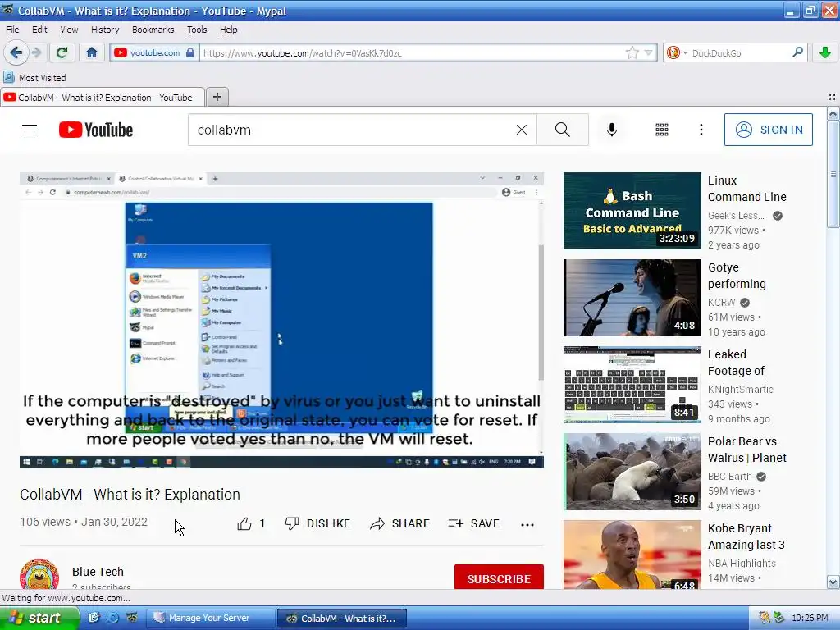The width and height of the screenshot is (840, 630).
Task: Open the green downloads arrow button
Action: click(825, 52)
